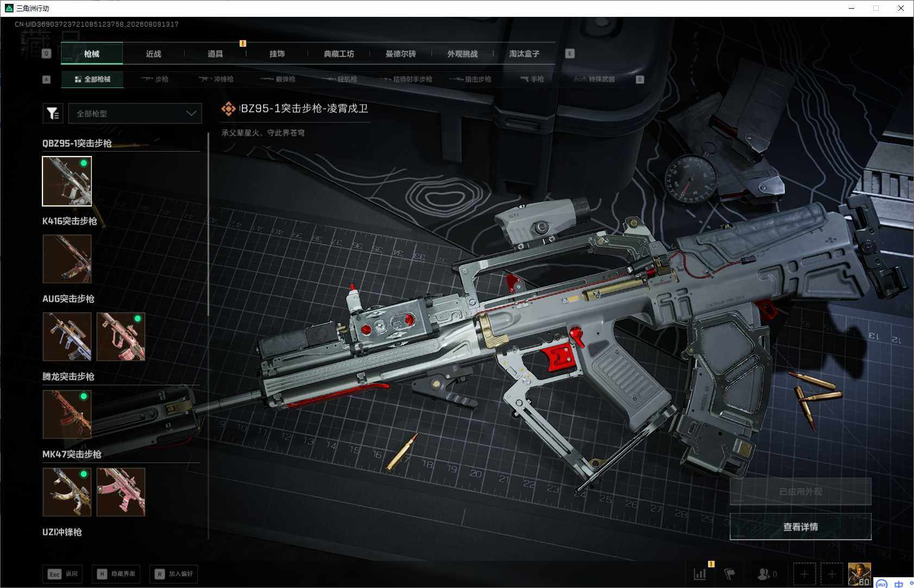Click the MK47突击步枪 list heading
The image size is (914, 588).
tap(72, 454)
